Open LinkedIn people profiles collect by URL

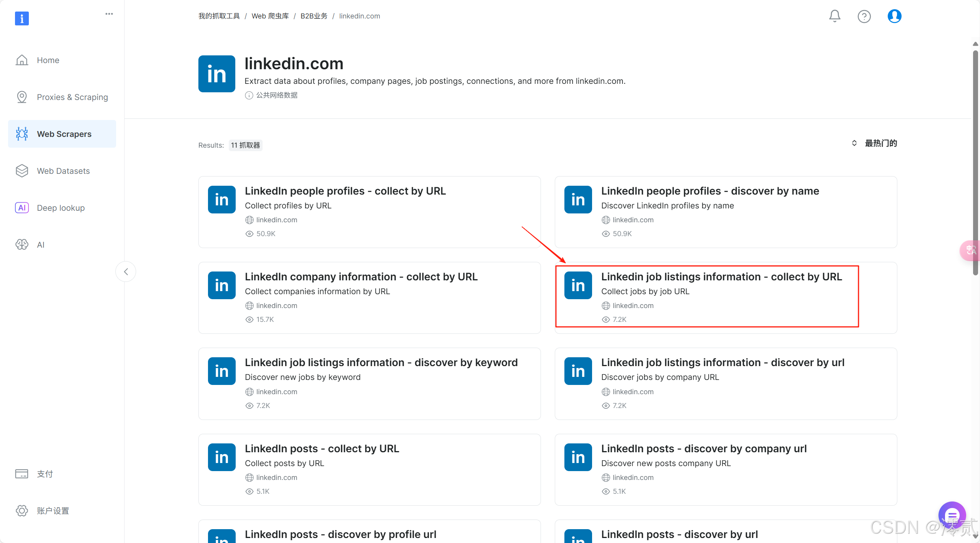click(345, 191)
